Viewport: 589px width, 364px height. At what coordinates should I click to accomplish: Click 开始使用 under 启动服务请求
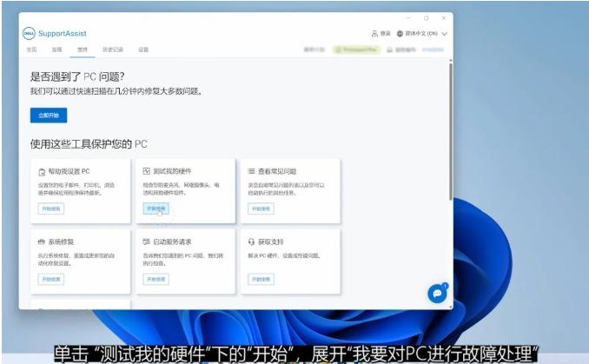156,279
